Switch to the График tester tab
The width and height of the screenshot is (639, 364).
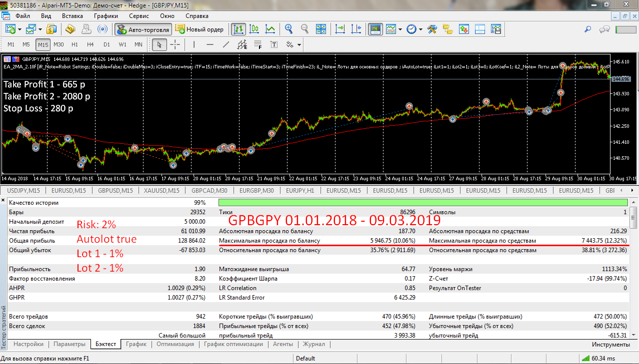pos(136,344)
